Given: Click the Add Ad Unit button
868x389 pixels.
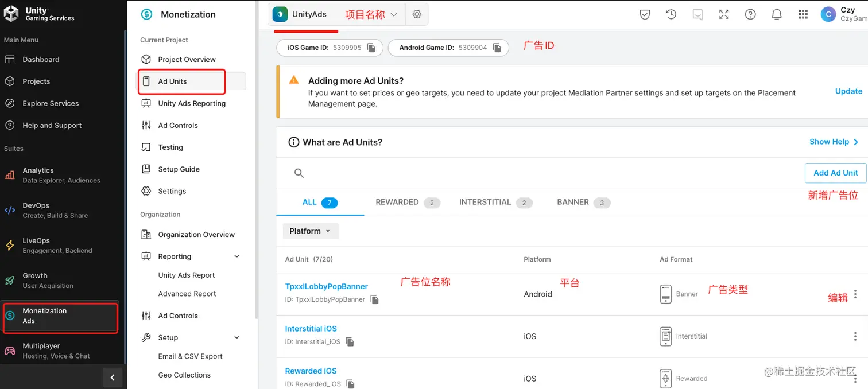Looking at the screenshot, I should pos(835,173).
